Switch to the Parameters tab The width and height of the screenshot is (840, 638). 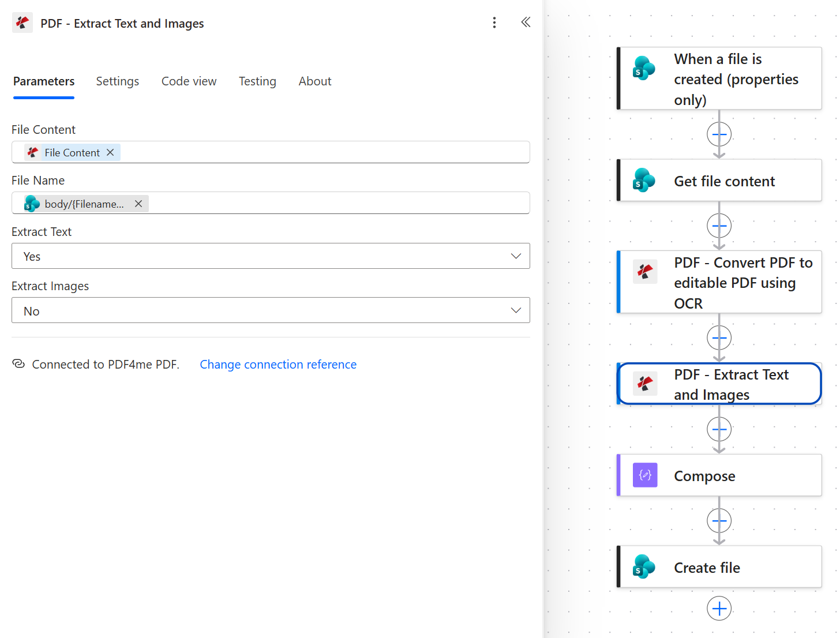tap(44, 81)
